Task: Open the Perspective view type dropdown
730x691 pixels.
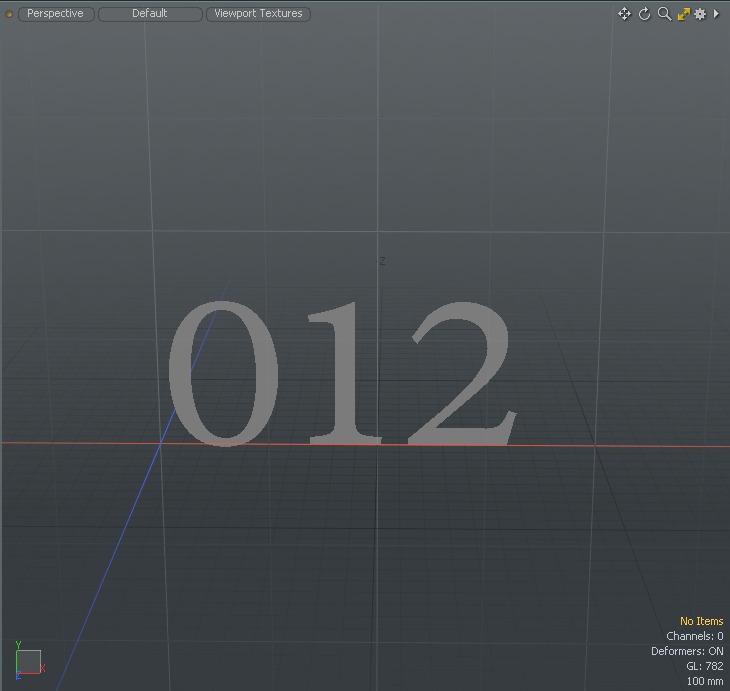Action: (56, 14)
